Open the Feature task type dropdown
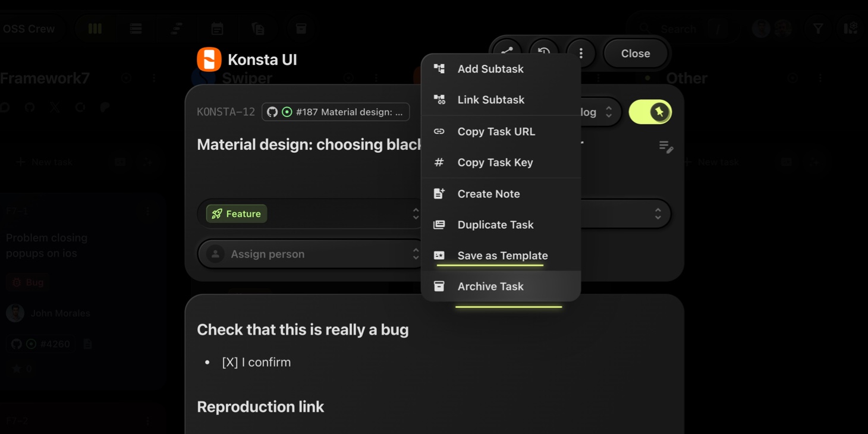The height and width of the screenshot is (434, 868). [x=310, y=214]
